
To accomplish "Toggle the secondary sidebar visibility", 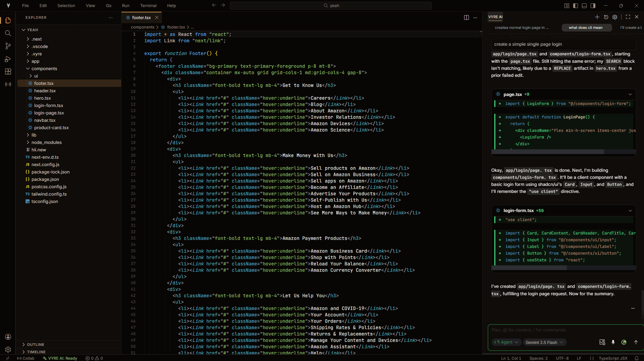I will point(593,6).
